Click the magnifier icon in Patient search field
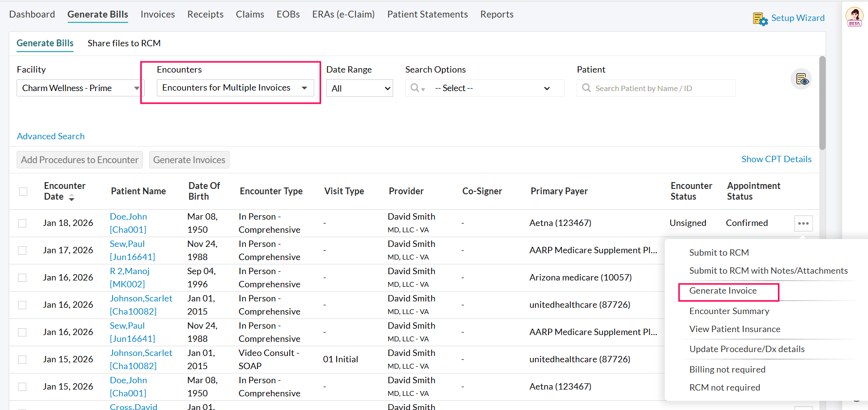 (586, 88)
